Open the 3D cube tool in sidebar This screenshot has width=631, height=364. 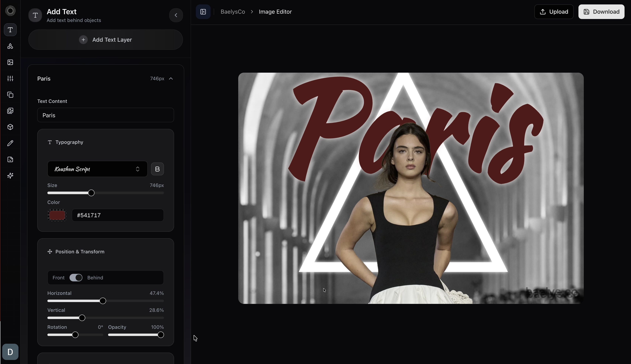[x=10, y=127]
